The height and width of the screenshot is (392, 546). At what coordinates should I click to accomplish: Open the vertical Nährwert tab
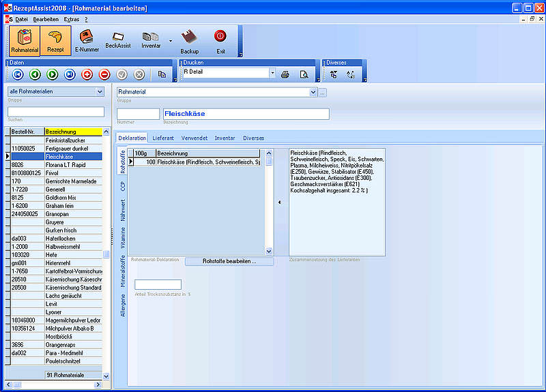123,210
